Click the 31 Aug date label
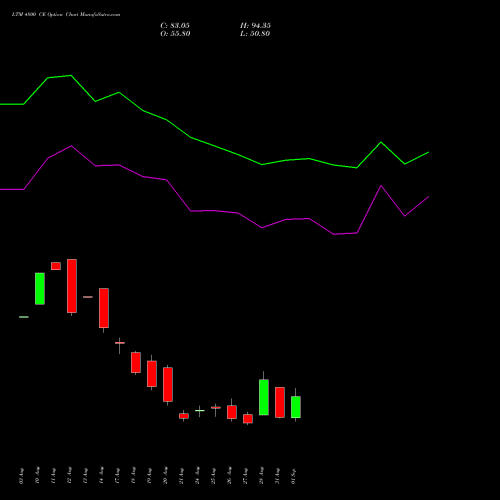 point(278,476)
